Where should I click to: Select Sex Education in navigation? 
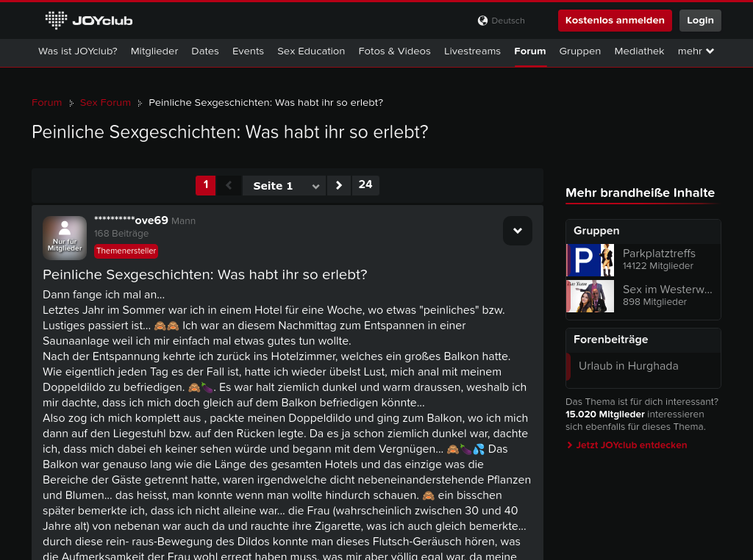[311, 51]
